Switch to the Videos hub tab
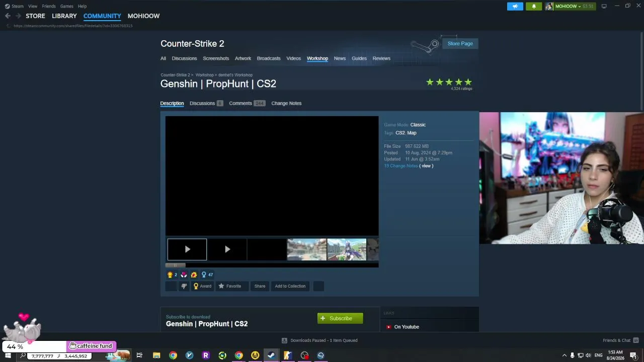The height and width of the screenshot is (362, 644). 294,58
